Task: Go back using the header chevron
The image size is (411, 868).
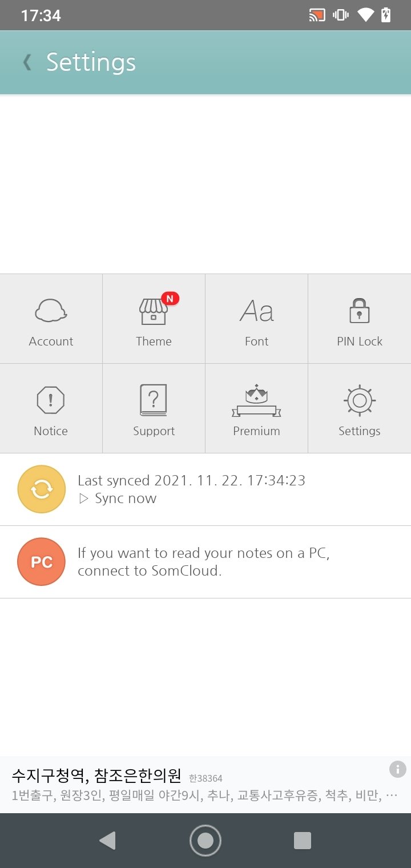Action: pos(27,62)
